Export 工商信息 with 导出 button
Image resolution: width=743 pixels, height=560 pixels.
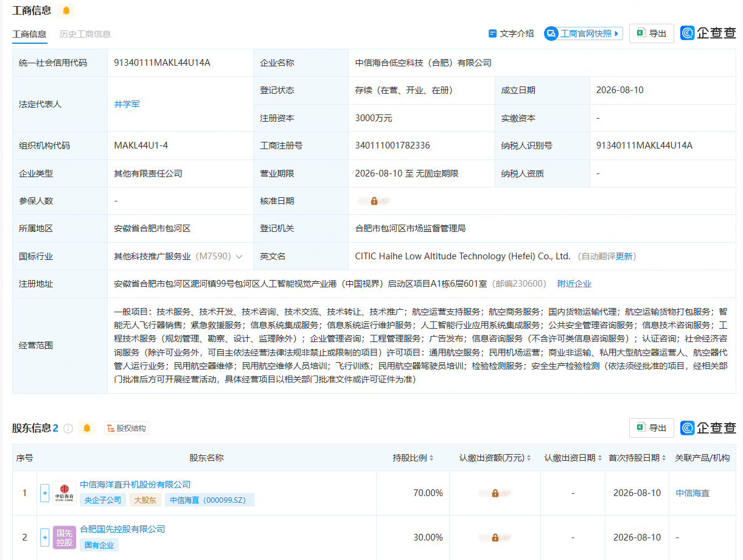pos(651,33)
